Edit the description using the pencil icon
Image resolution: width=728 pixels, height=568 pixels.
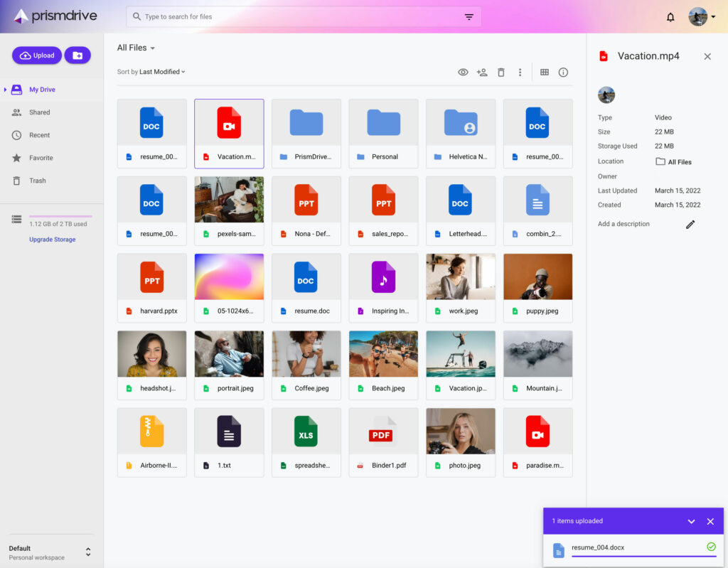(x=690, y=224)
